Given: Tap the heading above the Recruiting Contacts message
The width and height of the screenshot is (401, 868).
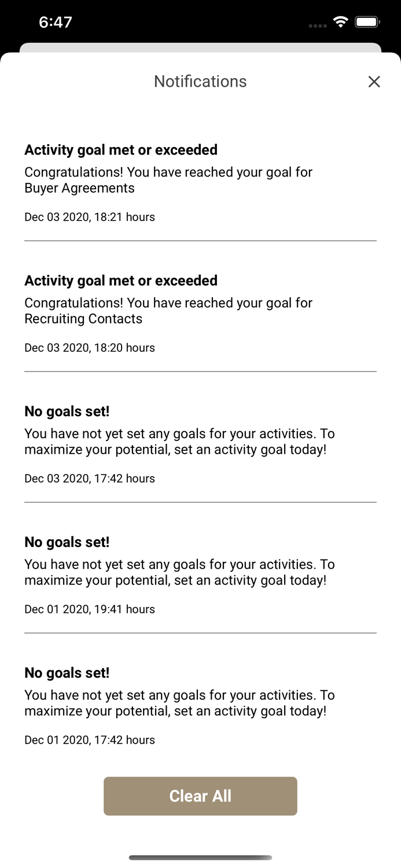Looking at the screenshot, I should (121, 281).
